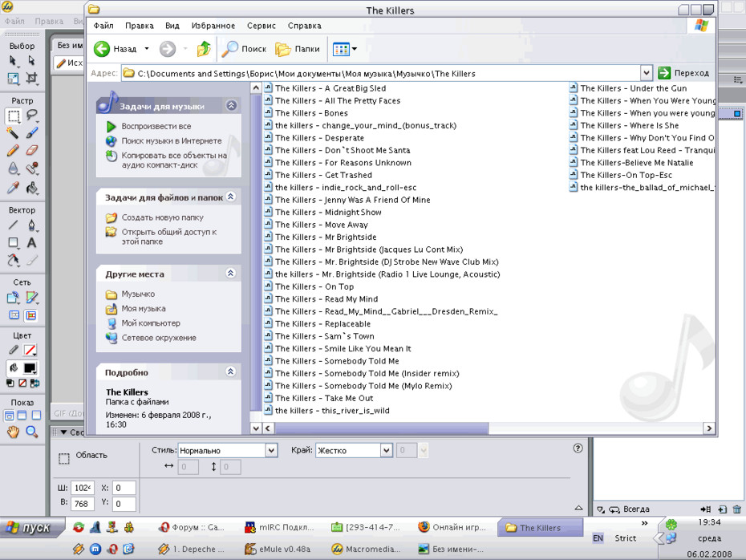The image size is (746, 560).
Task: Click the Переход go button
Action: click(x=683, y=73)
